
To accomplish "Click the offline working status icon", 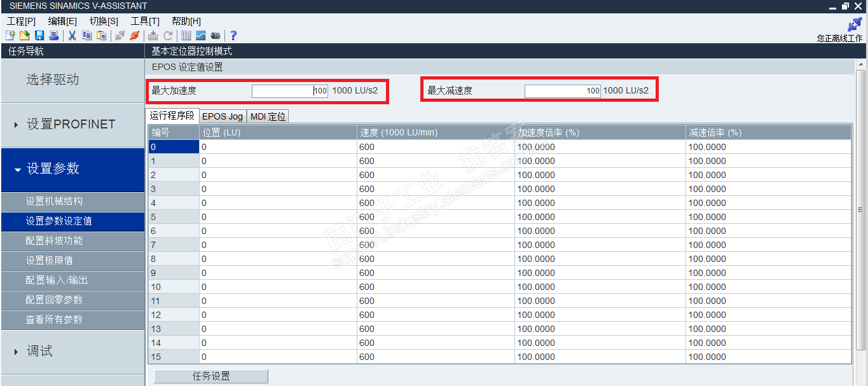I will coord(855,24).
